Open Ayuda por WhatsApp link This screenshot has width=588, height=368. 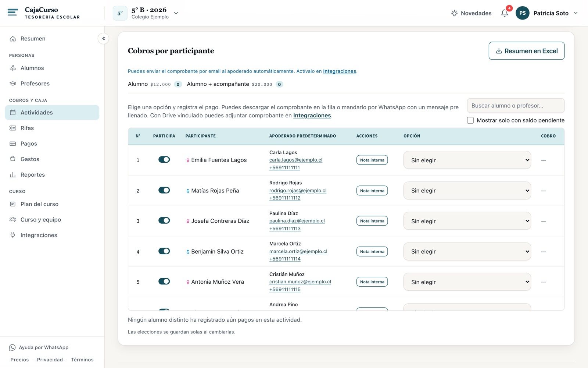(39, 347)
